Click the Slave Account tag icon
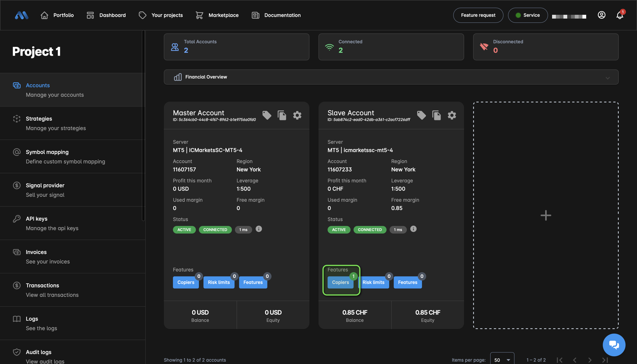637x364 pixels. point(421,115)
